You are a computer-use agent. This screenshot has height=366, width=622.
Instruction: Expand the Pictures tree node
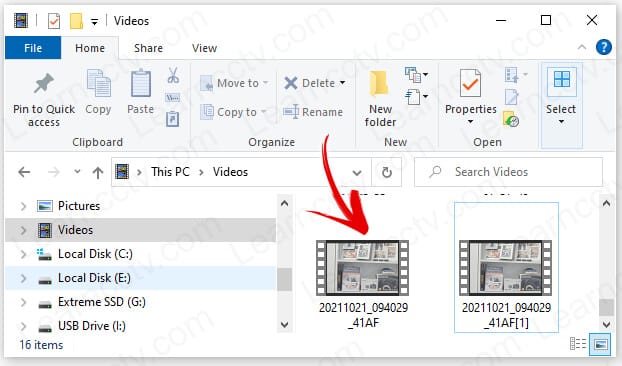tap(23, 206)
